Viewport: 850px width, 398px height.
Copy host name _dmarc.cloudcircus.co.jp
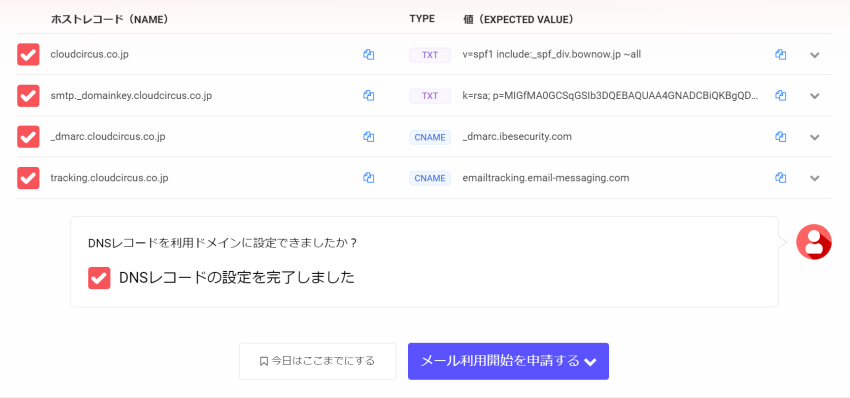[x=369, y=137]
